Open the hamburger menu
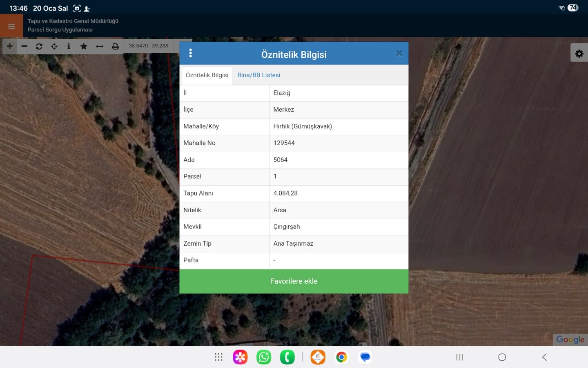 click(x=11, y=26)
